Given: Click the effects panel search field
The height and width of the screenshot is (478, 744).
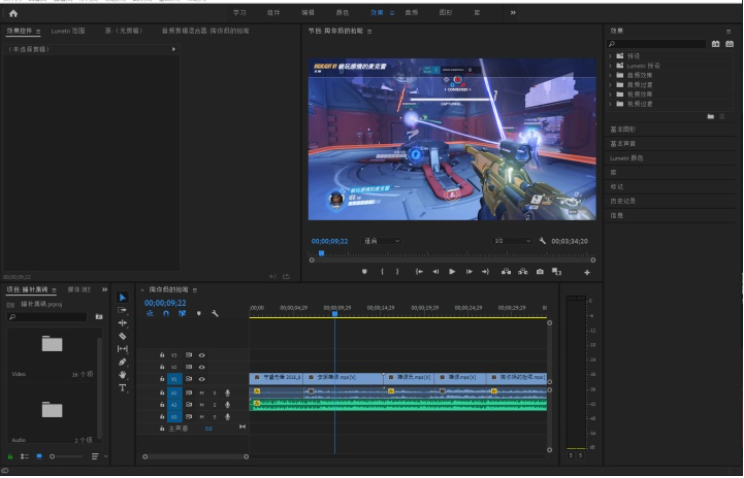Looking at the screenshot, I should click(657, 44).
